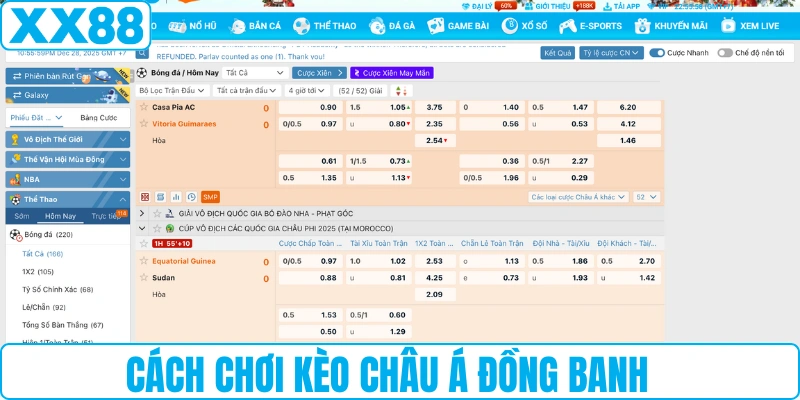Favorite Sudan with the star
This screenshot has height=400, width=800.
coord(144,278)
